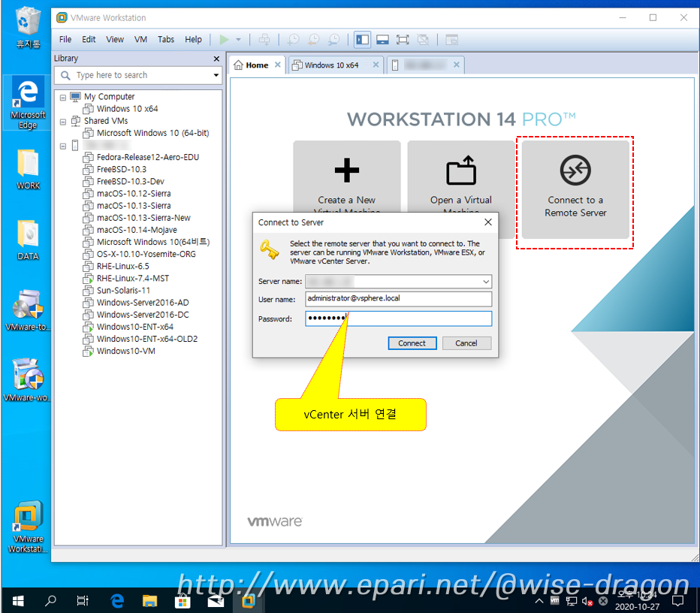Select RHE-Linux-7.4-MST in the tree
The height and width of the screenshot is (613, 700).
pyautogui.click(x=133, y=278)
